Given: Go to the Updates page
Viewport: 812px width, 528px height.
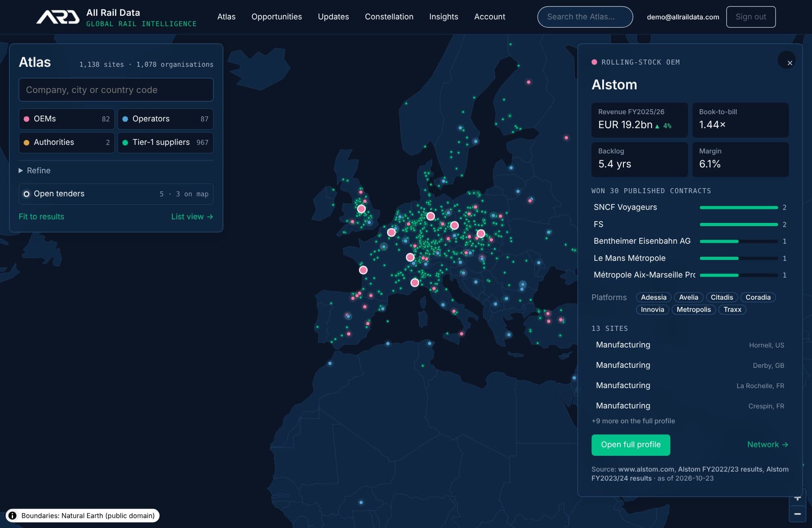Looking at the screenshot, I should click(333, 17).
